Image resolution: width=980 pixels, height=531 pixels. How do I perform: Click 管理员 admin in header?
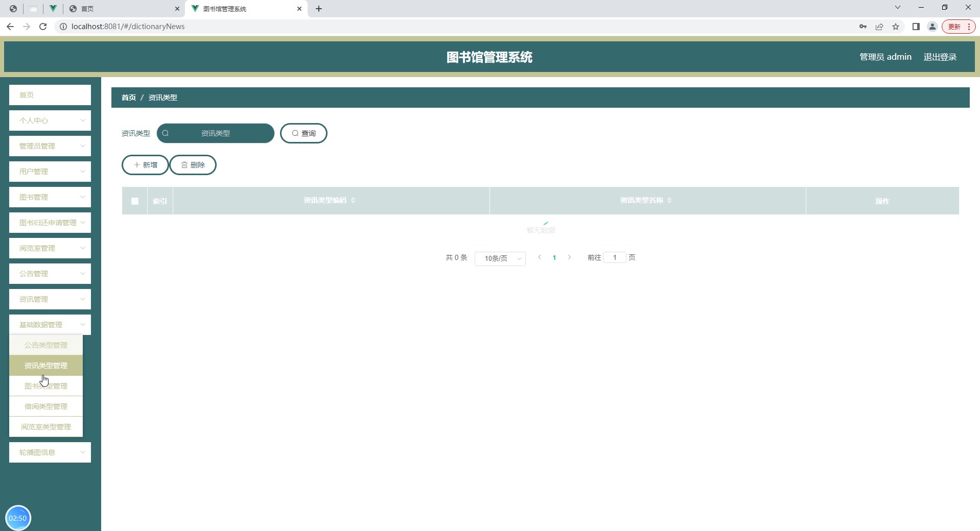point(885,57)
